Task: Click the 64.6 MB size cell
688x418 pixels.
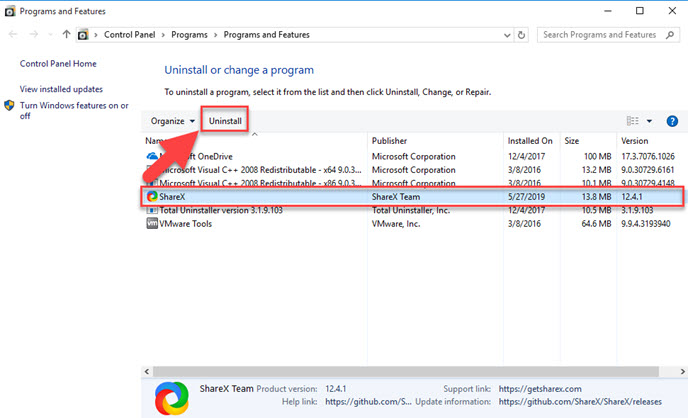Action: [596, 224]
